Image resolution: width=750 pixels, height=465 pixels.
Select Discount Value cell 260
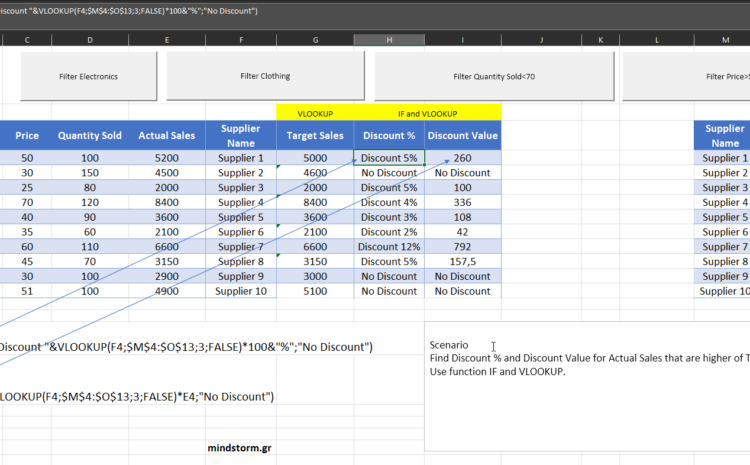click(463, 158)
